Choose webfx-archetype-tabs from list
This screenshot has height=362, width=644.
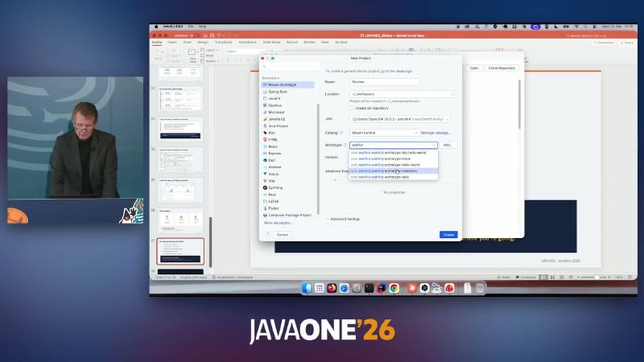(394, 177)
